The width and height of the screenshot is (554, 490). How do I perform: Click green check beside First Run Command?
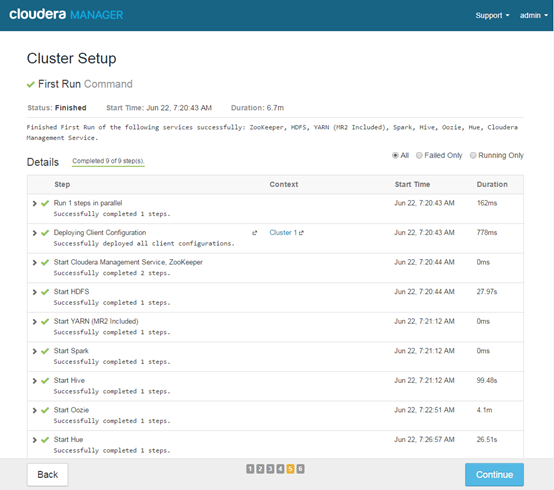pyautogui.click(x=31, y=84)
